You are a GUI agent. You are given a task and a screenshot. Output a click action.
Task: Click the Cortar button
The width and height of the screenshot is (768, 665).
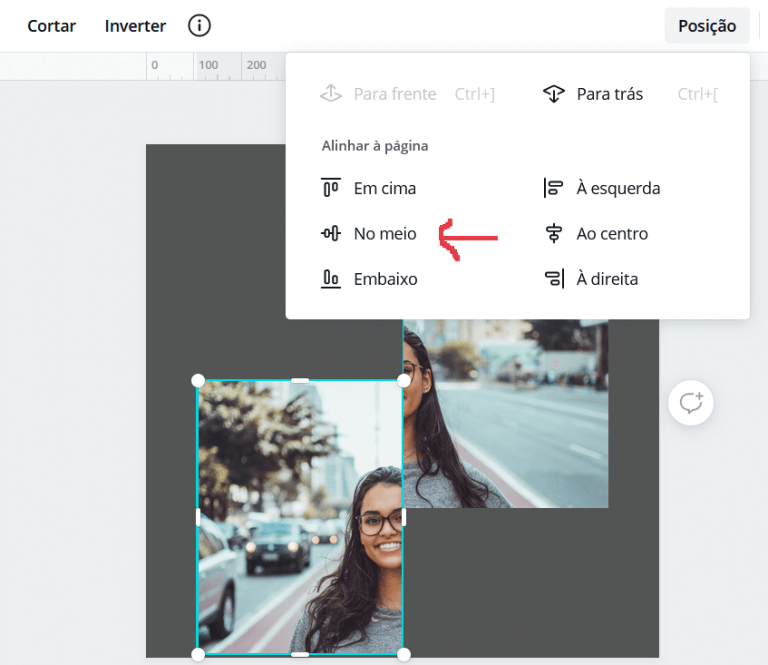51,25
